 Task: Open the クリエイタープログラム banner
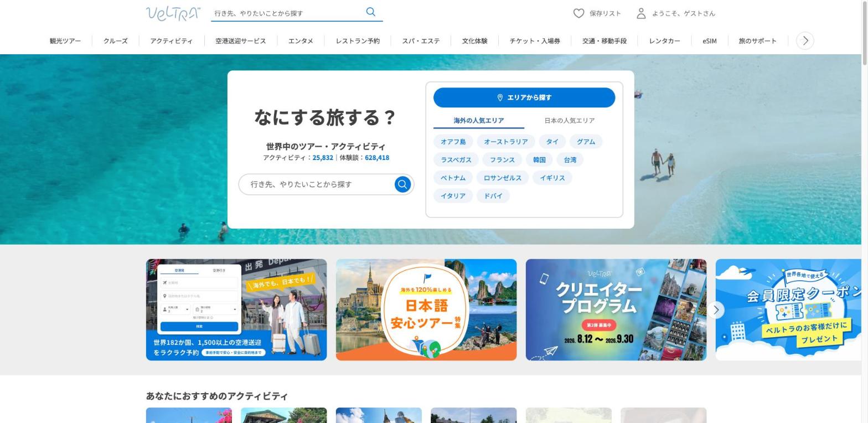616,309
